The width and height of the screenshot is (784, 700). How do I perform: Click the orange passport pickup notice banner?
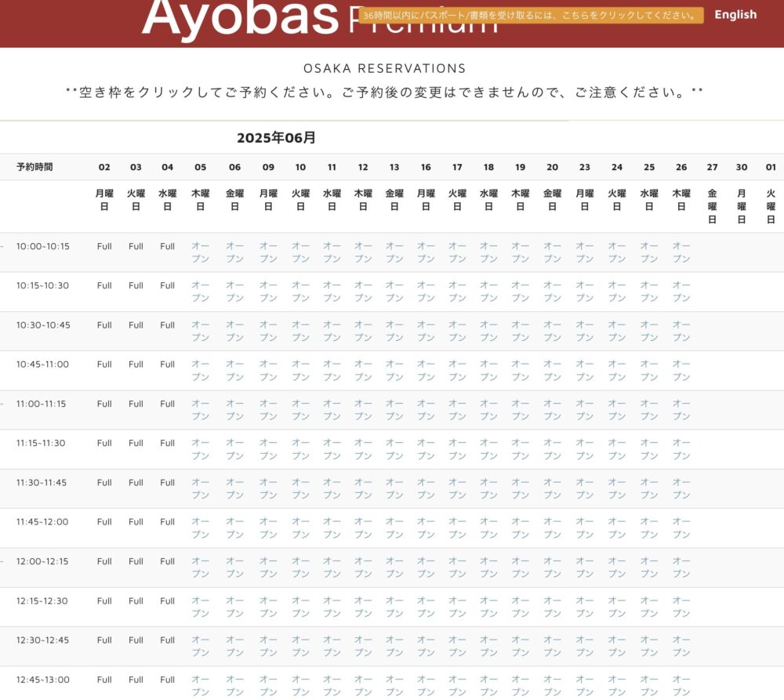click(x=531, y=15)
